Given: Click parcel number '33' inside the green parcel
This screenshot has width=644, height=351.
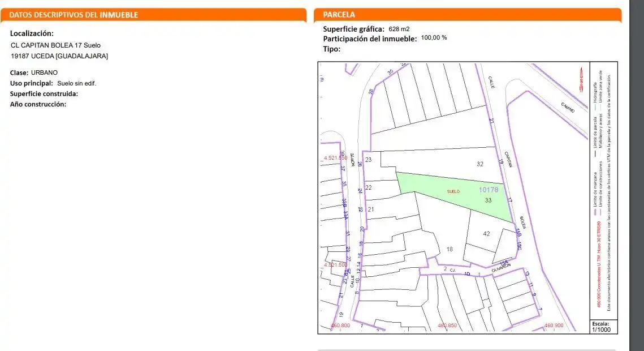Looking at the screenshot, I should tap(488, 200).
